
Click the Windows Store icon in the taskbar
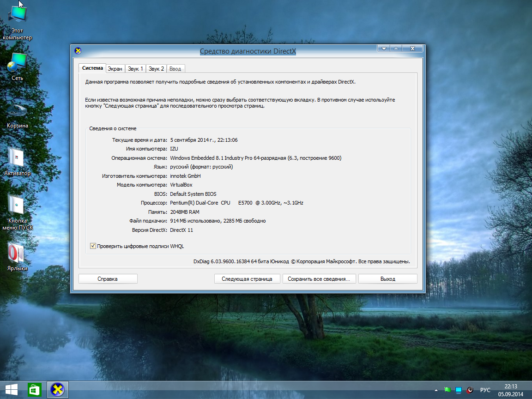(35, 390)
